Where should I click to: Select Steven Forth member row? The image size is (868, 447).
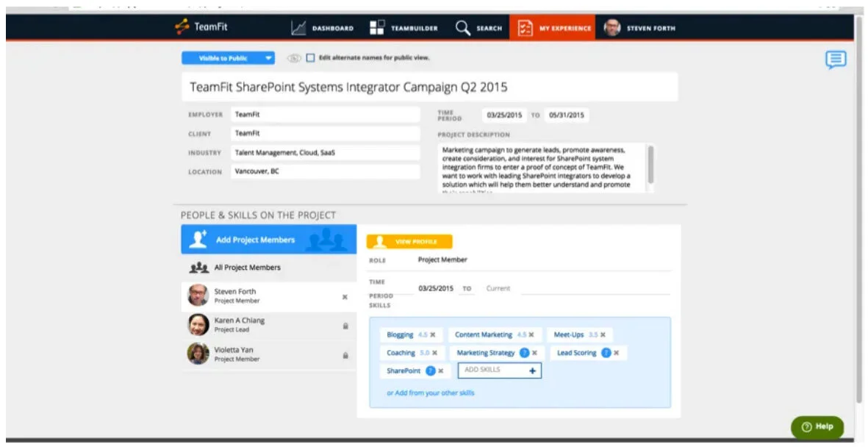[x=268, y=296]
